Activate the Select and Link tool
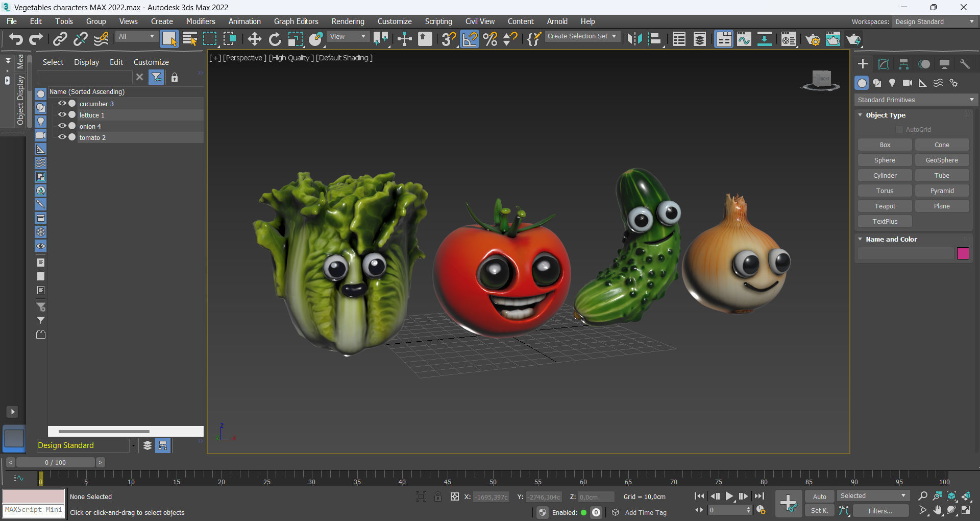 click(x=60, y=39)
